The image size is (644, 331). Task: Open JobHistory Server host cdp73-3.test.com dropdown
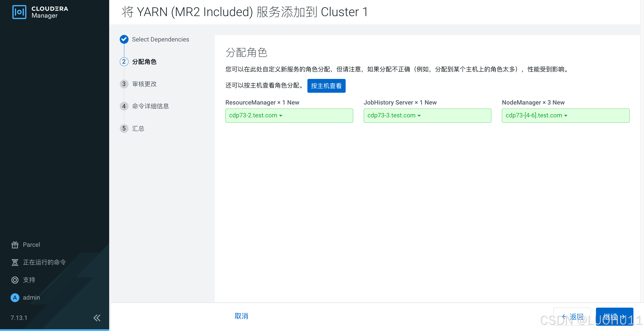[394, 115]
